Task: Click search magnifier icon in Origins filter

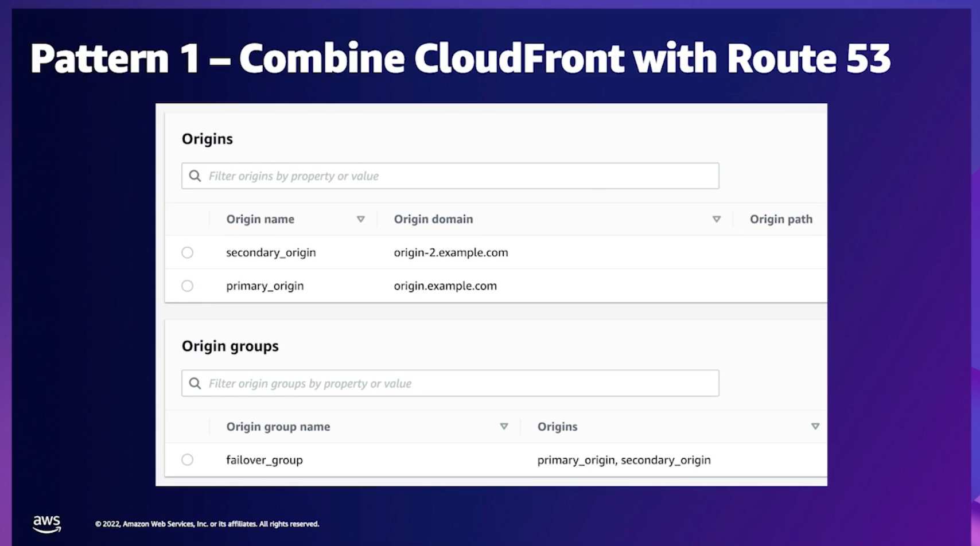Action: click(195, 176)
